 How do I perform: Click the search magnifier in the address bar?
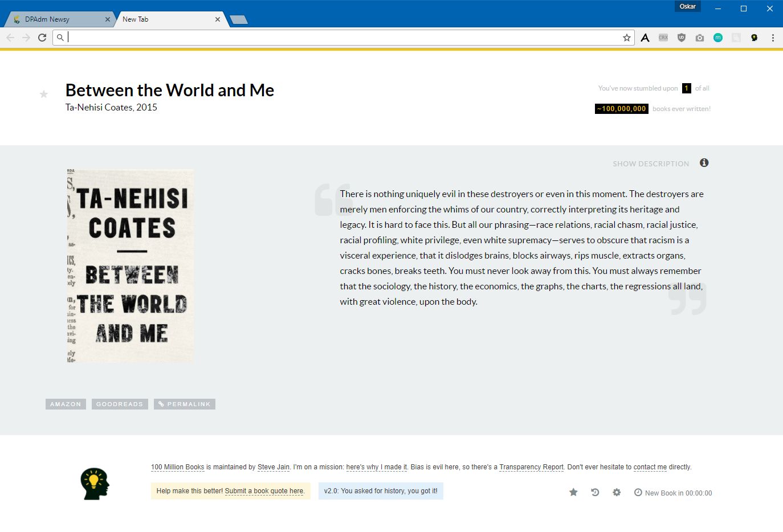(60, 38)
